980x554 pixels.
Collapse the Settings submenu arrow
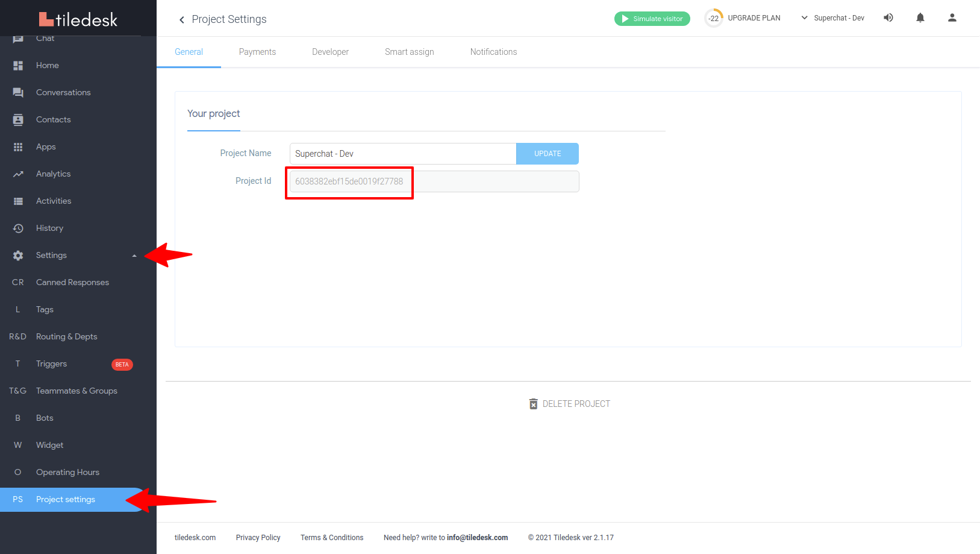tap(134, 256)
